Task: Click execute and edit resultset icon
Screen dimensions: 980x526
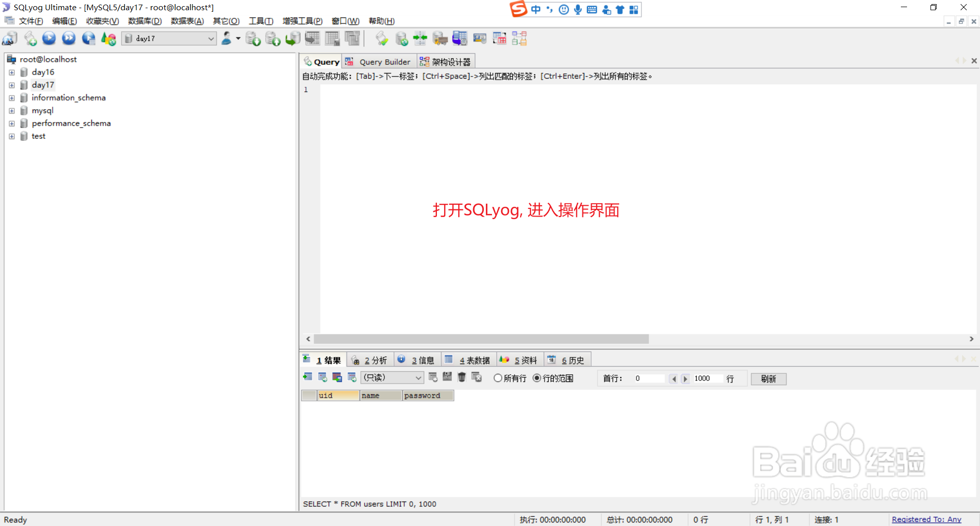Action: point(89,38)
